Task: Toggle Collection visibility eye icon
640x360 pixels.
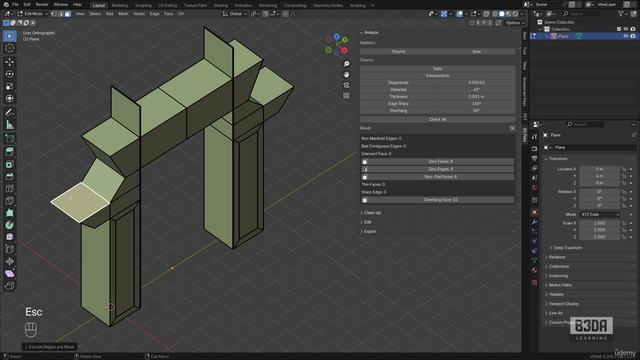Action: 626,29
